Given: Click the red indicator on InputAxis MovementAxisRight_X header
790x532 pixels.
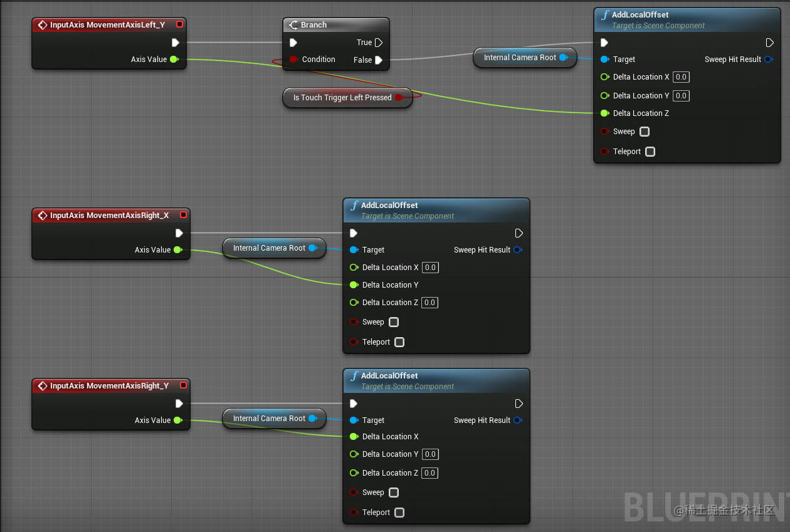Looking at the screenshot, I should pyautogui.click(x=183, y=215).
